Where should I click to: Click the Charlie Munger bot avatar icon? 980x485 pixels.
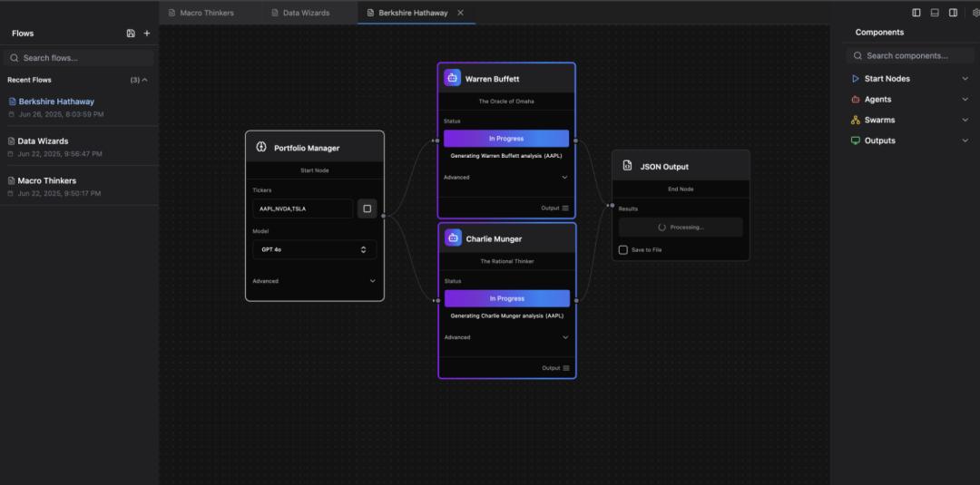(453, 238)
